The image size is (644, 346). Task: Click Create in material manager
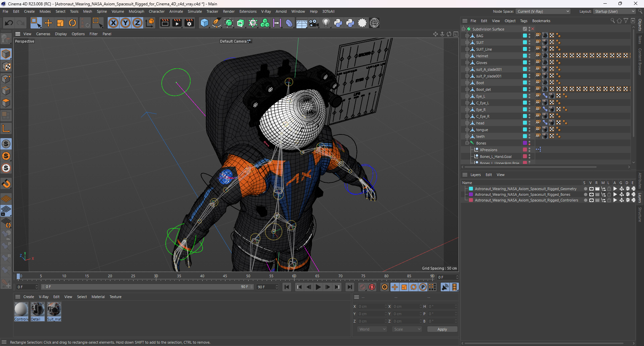pyautogui.click(x=29, y=297)
